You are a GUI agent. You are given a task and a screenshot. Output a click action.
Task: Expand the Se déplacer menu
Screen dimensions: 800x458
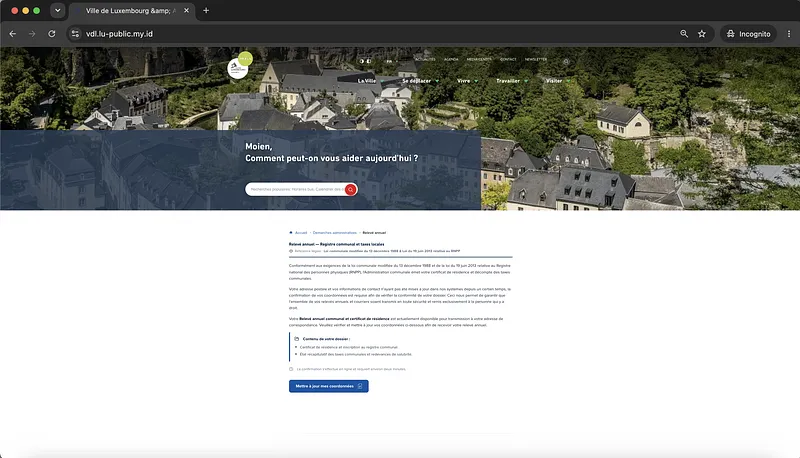420,81
